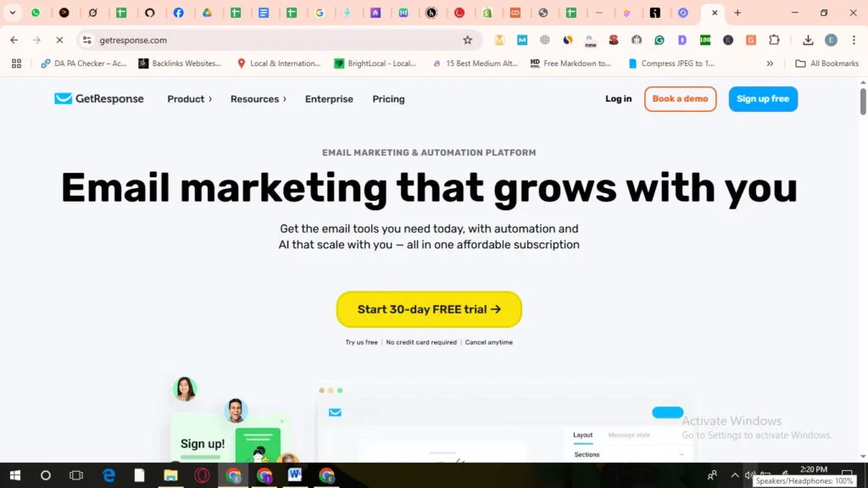868x488 pixels.
Task: Open Microsoft Word from taskbar
Action: point(294,475)
